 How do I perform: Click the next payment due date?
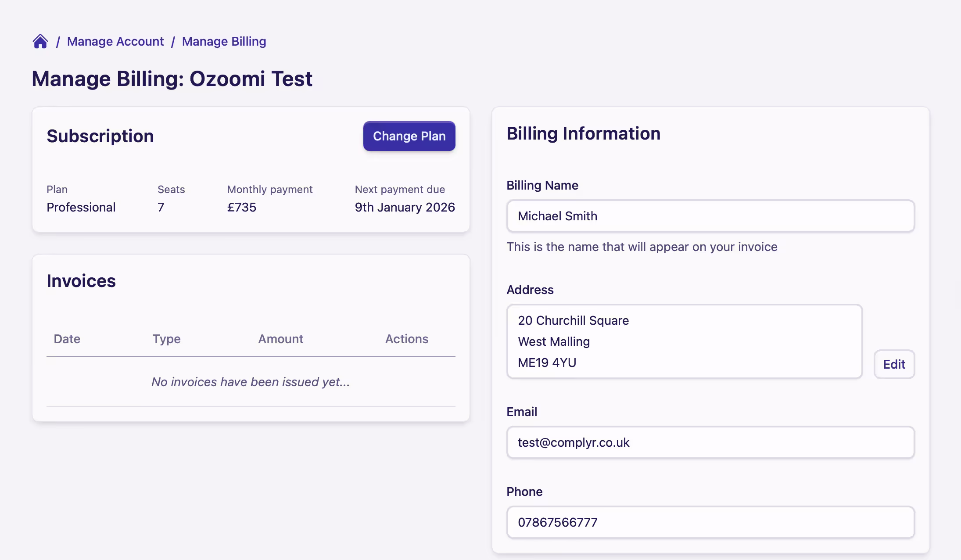405,207
